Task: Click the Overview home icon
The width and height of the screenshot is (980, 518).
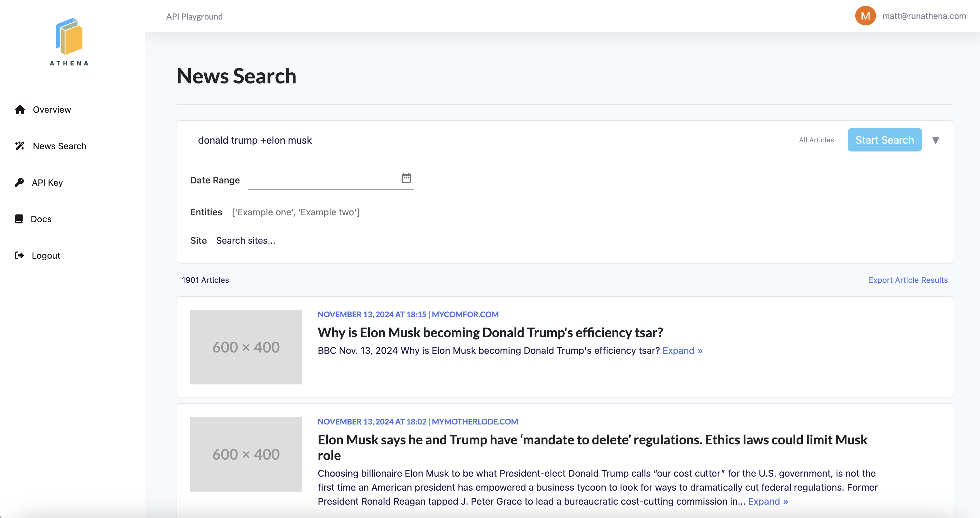Action: point(20,109)
